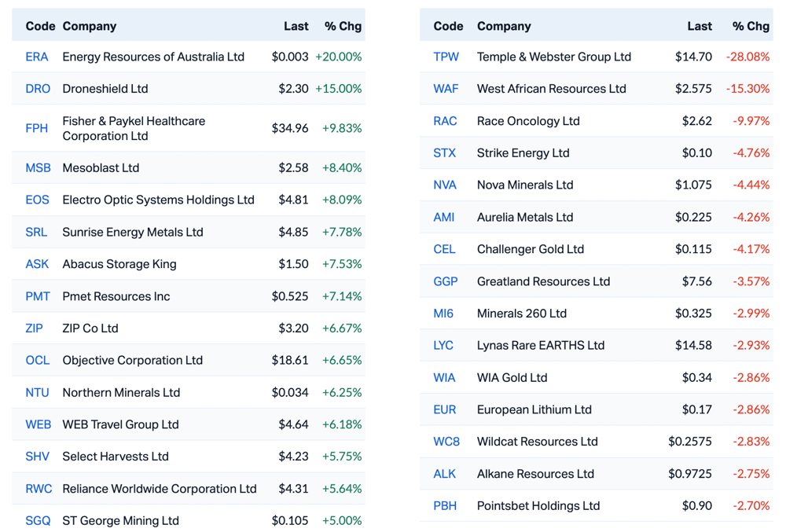Open the PBH code link
This screenshot has height=532, width=786.
tap(445, 505)
